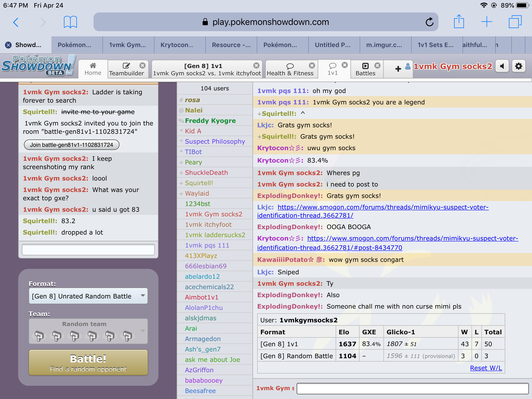Open the Safari bookmarks book icon

click(x=70, y=22)
